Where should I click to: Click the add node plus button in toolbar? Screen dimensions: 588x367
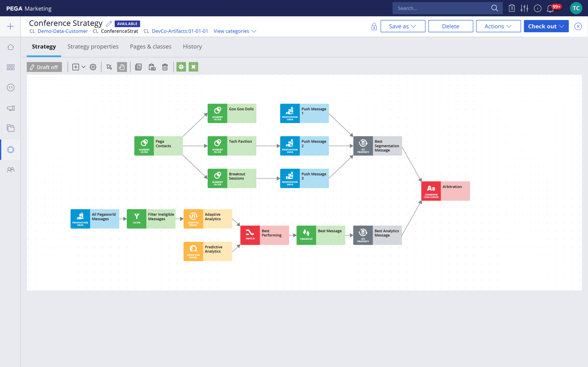click(75, 67)
